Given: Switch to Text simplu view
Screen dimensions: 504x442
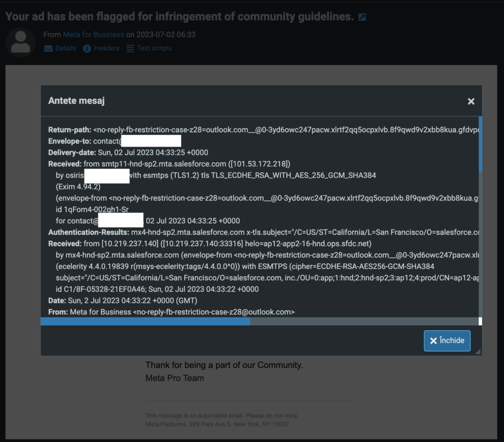Looking at the screenshot, I should pos(155,48).
